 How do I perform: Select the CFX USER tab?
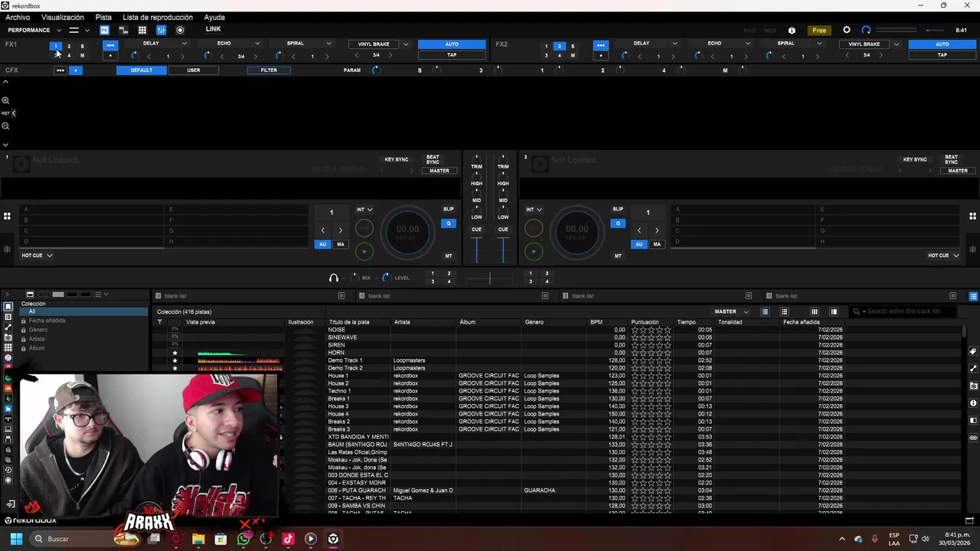(x=194, y=70)
